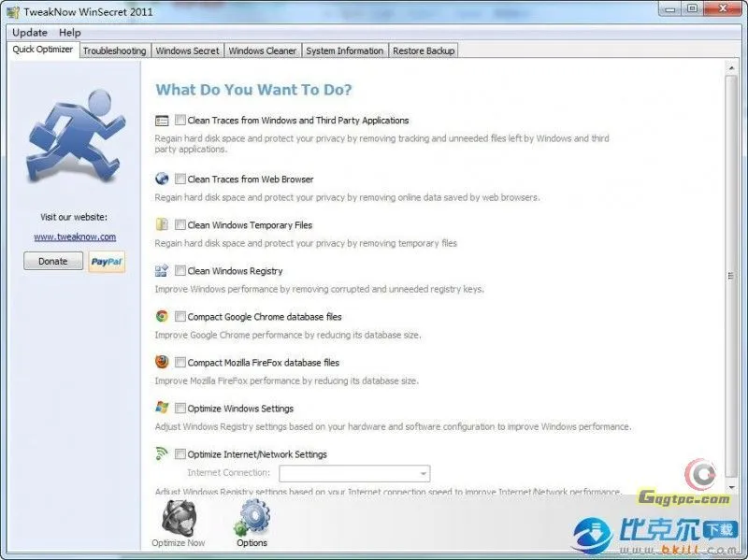Click the Windows flag settings icon
This screenshot has height=560, width=748.
click(x=163, y=408)
